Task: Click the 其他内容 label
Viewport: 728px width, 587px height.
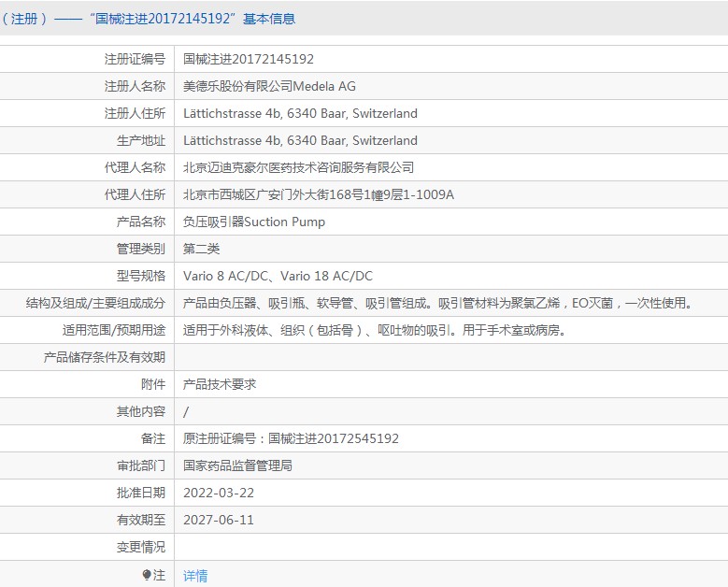Action: tap(141, 411)
